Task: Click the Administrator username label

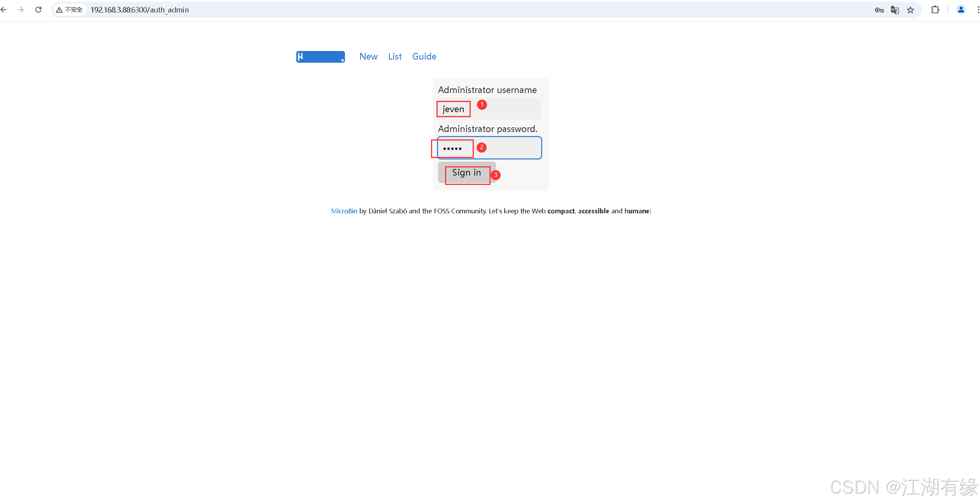Action: [x=487, y=90]
